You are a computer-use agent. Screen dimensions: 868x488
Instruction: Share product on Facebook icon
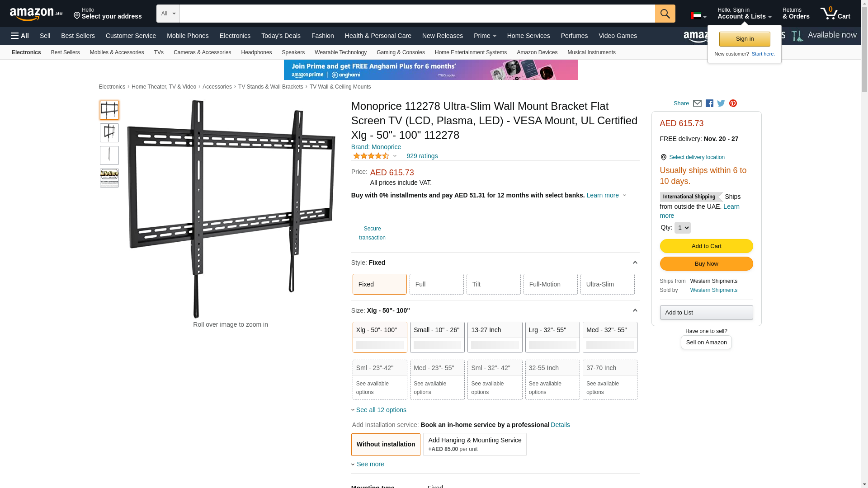(x=709, y=103)
